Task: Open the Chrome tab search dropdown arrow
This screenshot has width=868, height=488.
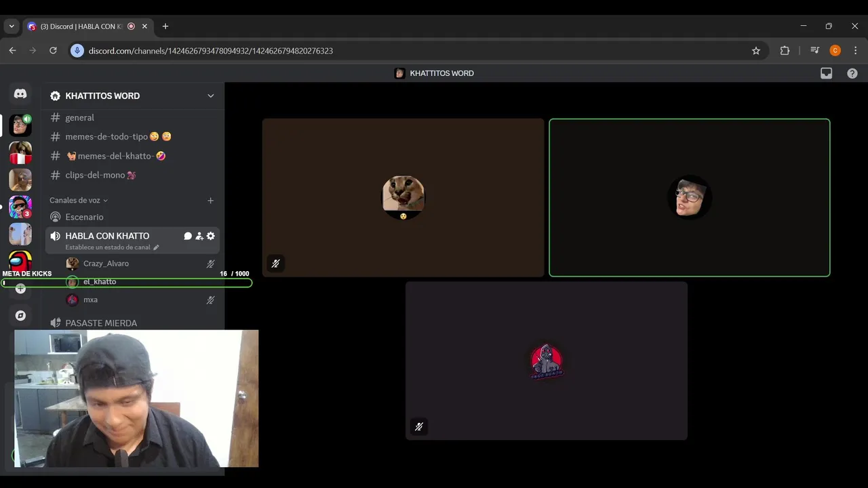Action: coord(12,26)
